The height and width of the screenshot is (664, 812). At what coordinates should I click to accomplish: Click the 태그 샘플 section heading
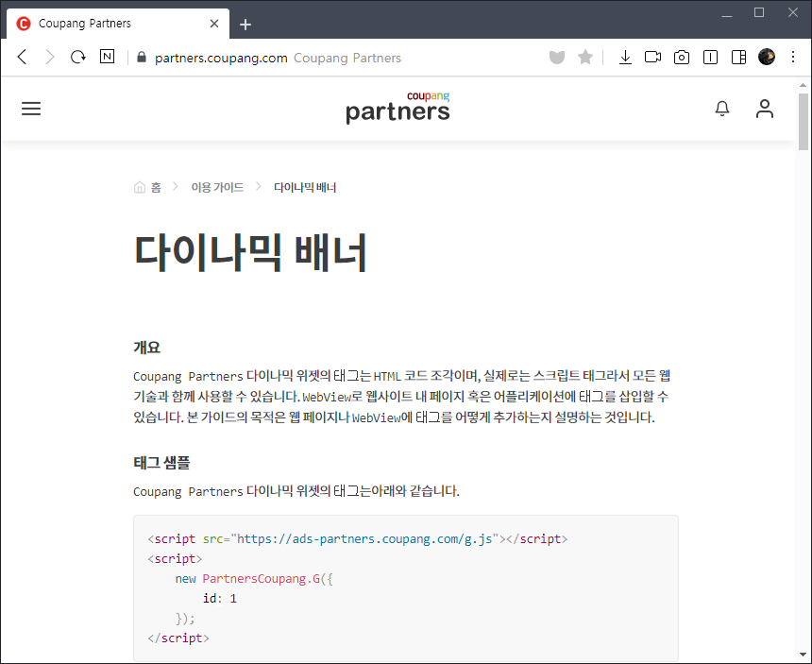(161, 463)
